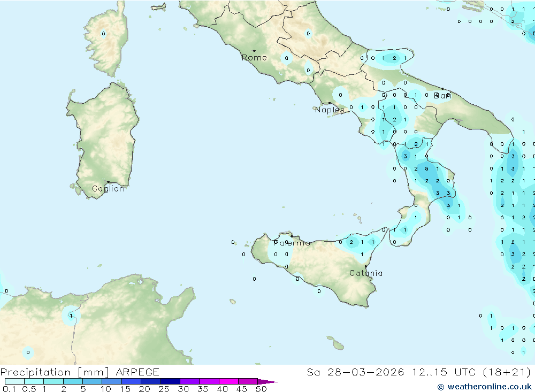Pick the 0.1–0.5 mm legend swatch
535x392 pixels.
tap(14, 381)
